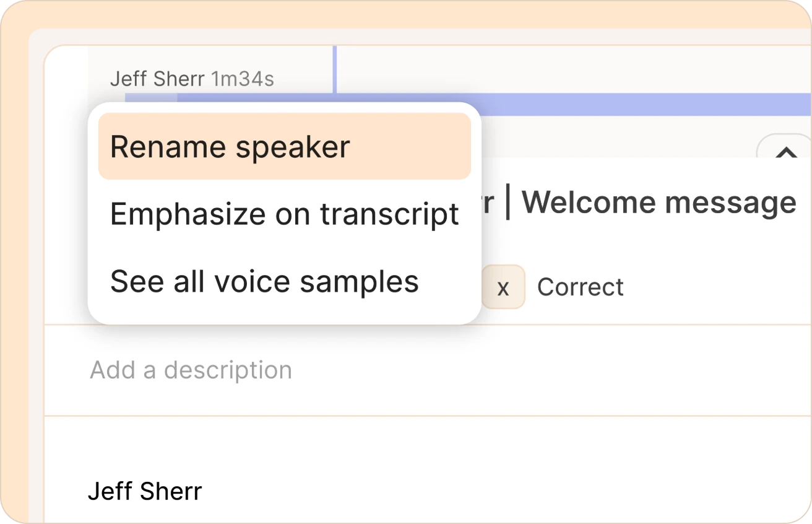Click the empty timeline track right of the playhead

click(x=572, y=69)
